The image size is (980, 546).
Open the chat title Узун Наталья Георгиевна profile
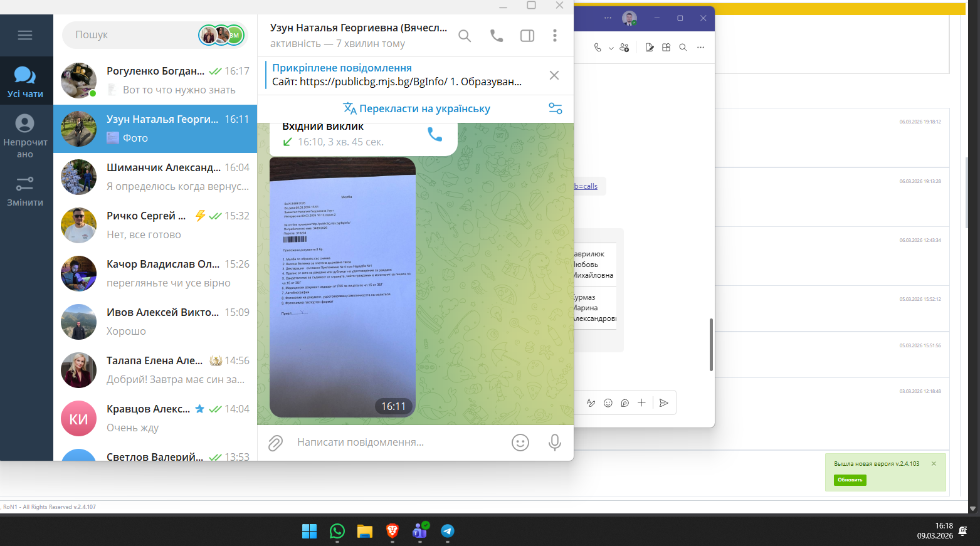click(359, 28)
